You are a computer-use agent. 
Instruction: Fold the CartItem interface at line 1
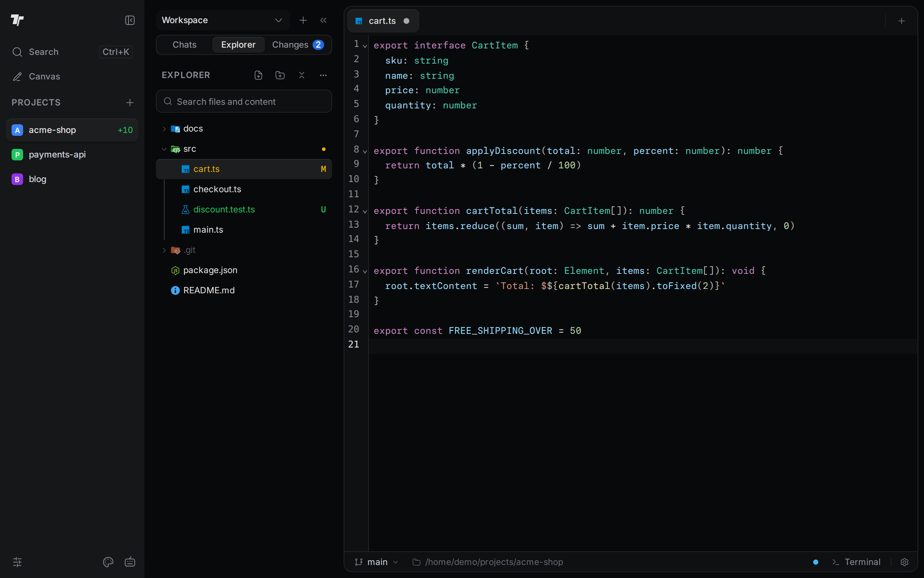365,46
